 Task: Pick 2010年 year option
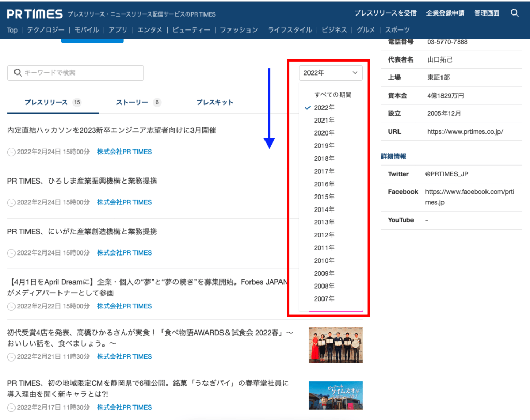(x=324, y=261)
